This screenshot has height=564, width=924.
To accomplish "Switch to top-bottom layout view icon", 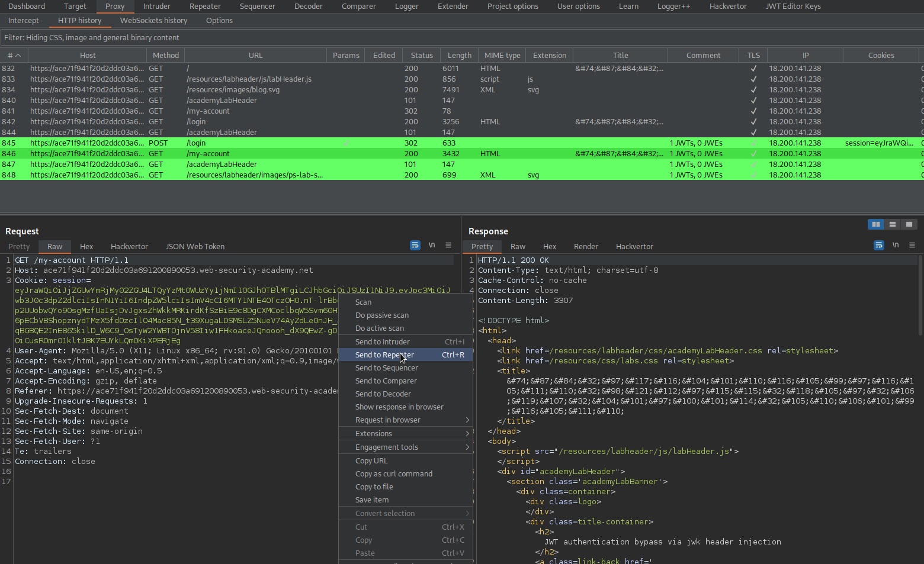I will [x=892, y=224].
